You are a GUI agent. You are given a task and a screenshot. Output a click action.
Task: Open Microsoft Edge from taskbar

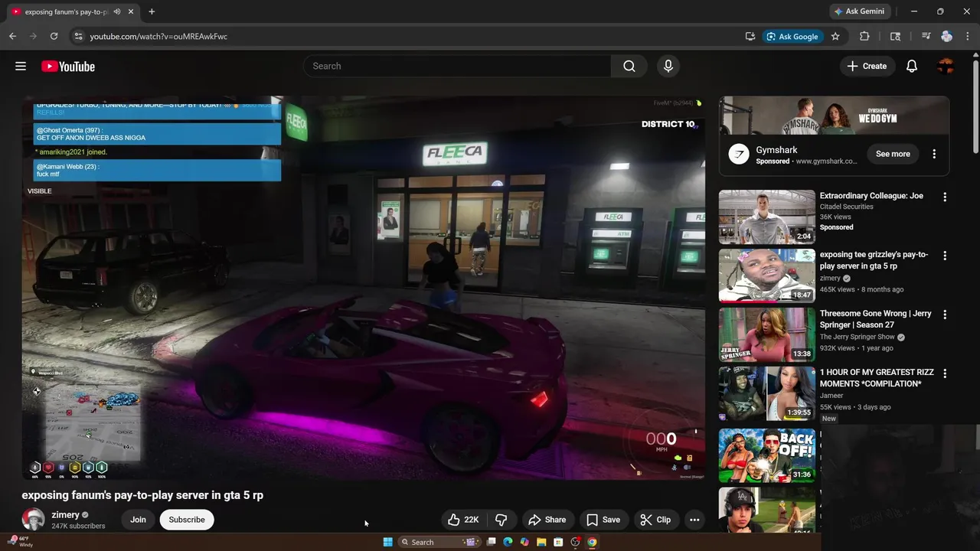[508, 542]
